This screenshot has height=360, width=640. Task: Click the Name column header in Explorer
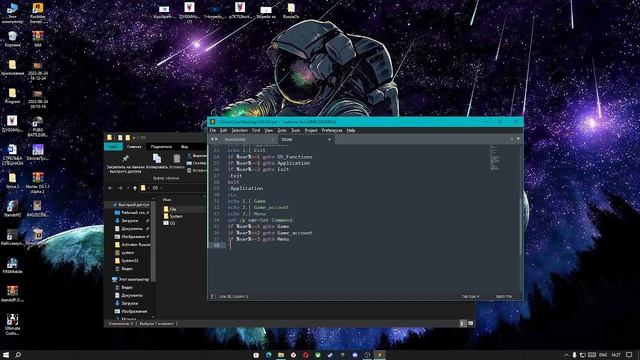tap(167, 200)
